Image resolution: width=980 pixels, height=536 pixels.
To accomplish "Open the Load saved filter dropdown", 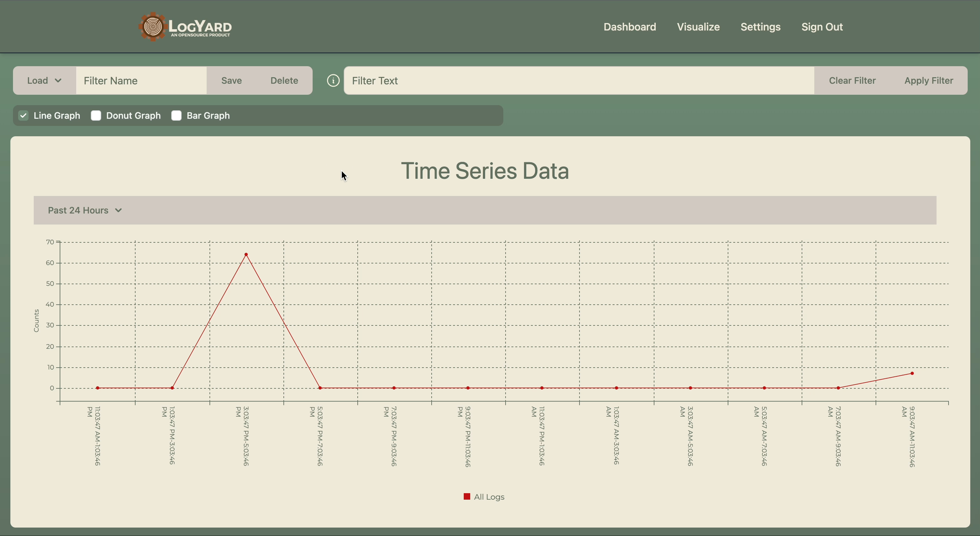I will tap(44, 81).
